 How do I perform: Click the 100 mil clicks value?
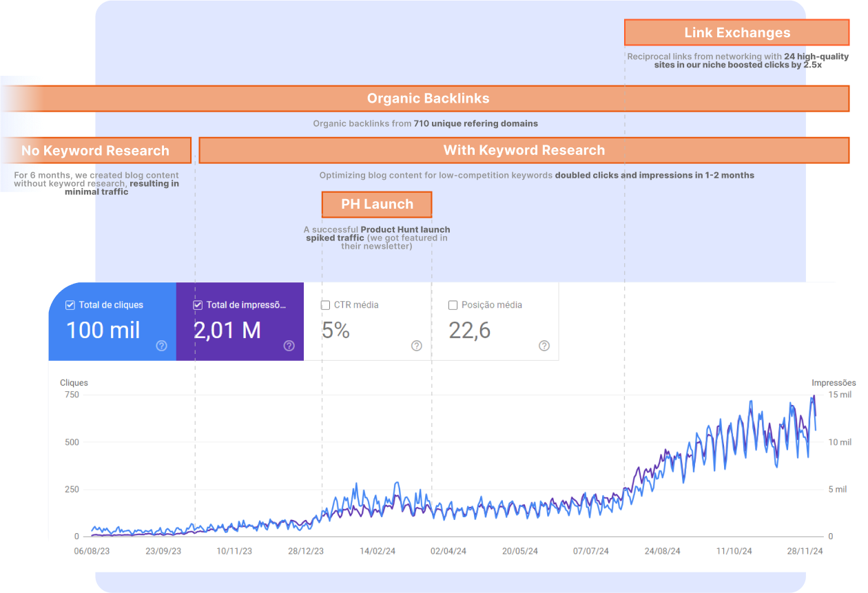click(x=103, y=331)
